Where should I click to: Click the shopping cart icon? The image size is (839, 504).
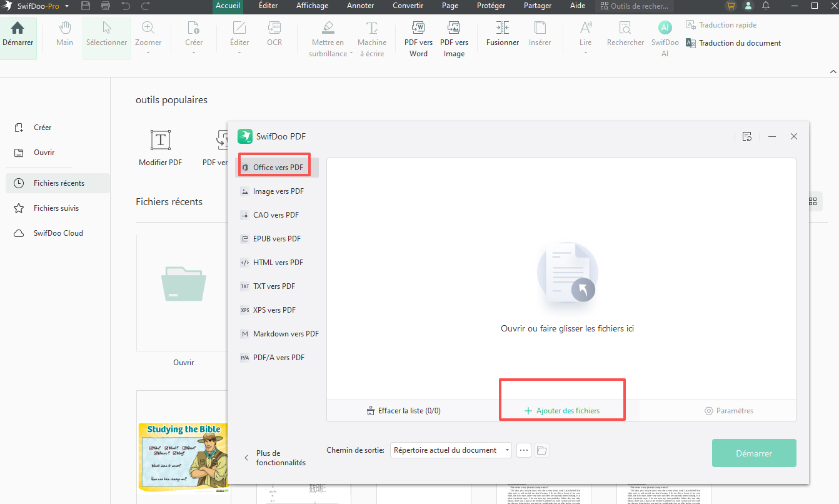[x=730, y=6]
